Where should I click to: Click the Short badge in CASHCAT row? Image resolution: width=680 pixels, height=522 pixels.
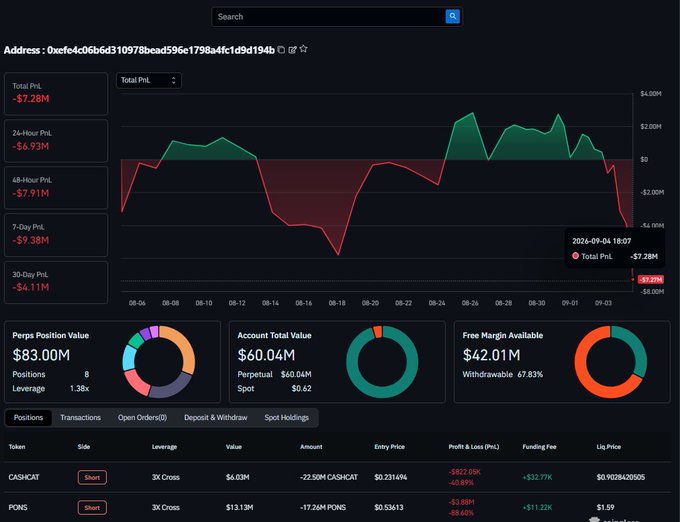click(x=92, y=477)
